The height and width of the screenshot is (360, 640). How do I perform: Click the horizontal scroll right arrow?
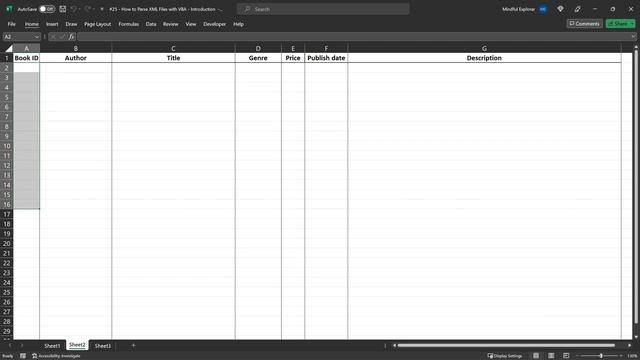(x=629, y=345)
